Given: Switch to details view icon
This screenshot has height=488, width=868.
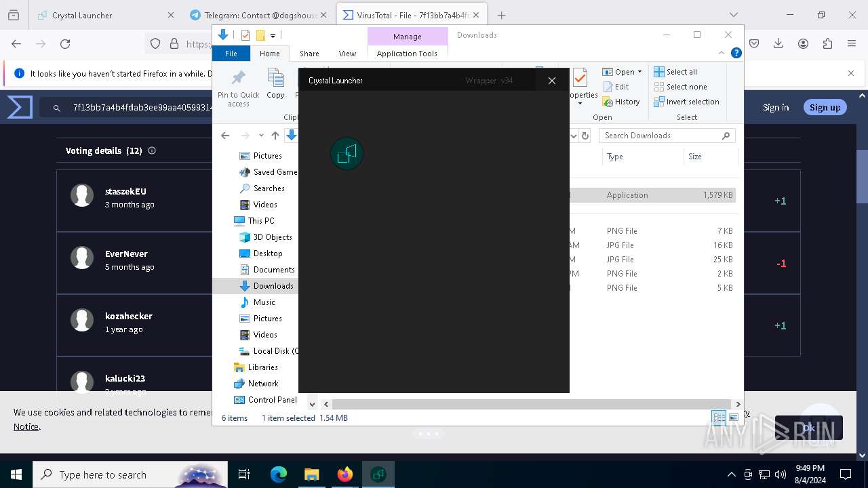Looking at the screenshot, I should (719, 418).
